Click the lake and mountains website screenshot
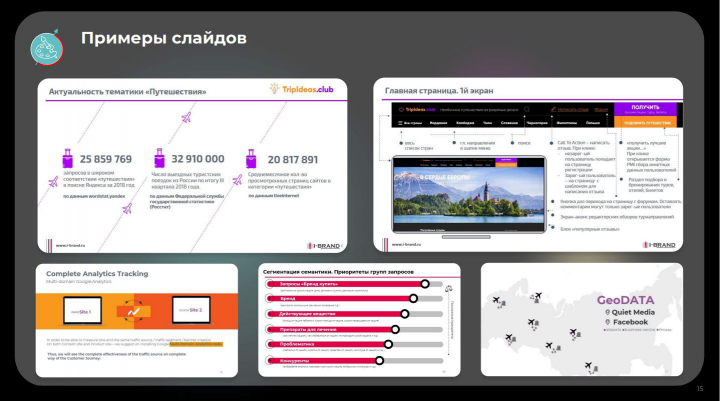This screenshot has width=720, height=401. click(469, 194)
